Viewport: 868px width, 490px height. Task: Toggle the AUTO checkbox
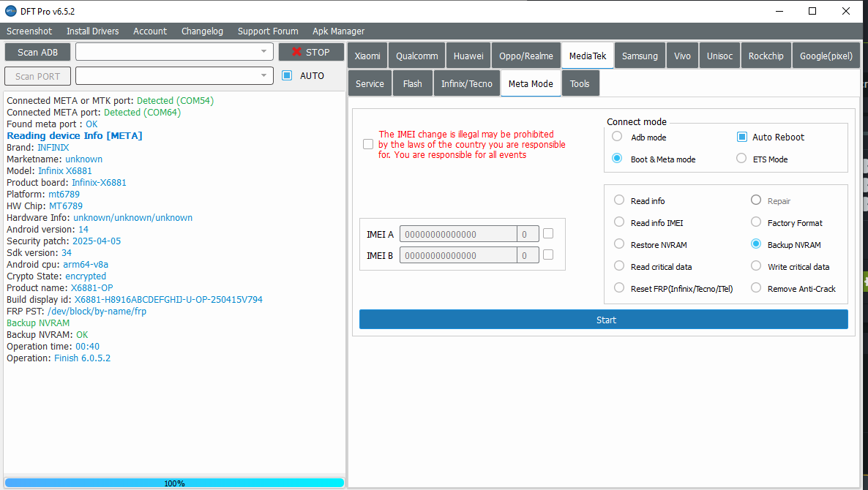coord(287,75)
